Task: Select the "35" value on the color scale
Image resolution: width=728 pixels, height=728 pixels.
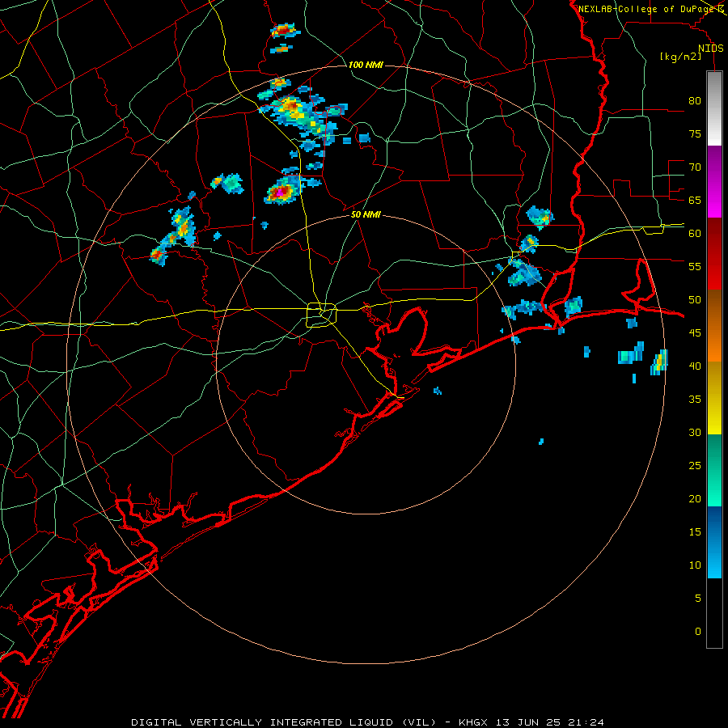Action: tap(695, 400)
